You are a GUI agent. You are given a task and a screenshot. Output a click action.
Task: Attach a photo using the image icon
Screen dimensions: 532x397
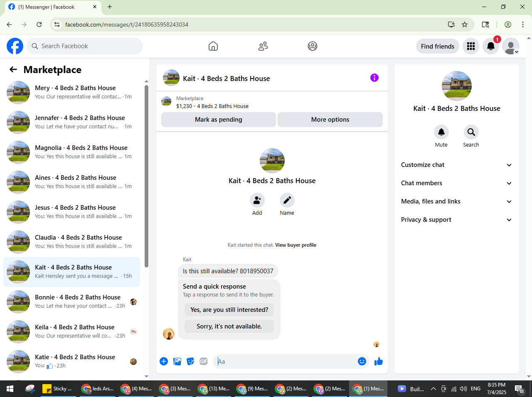(177, 361)
